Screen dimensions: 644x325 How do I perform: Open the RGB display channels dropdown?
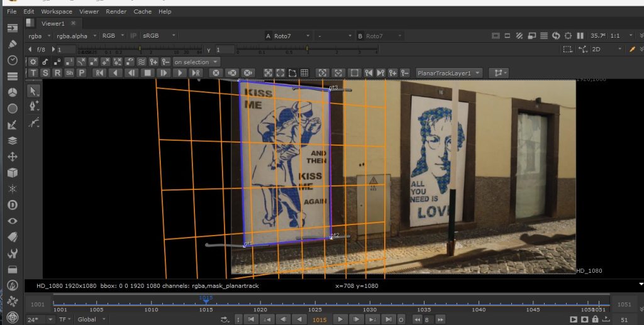pos(113,36)
